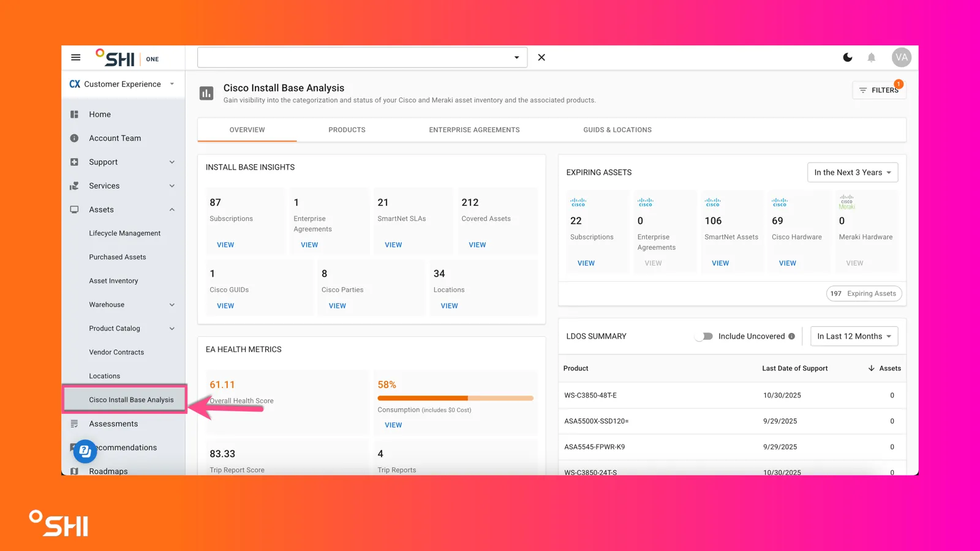The height and width of the screenshot is (551, 980).
Task: Click the CX Customer Experience logo icon
Action: tap(75, 84)
